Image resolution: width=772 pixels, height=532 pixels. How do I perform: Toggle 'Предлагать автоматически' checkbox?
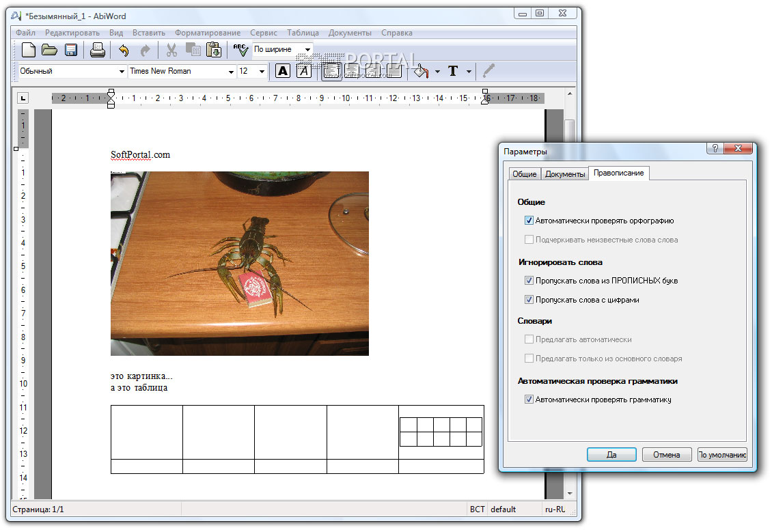pos(529,339)
